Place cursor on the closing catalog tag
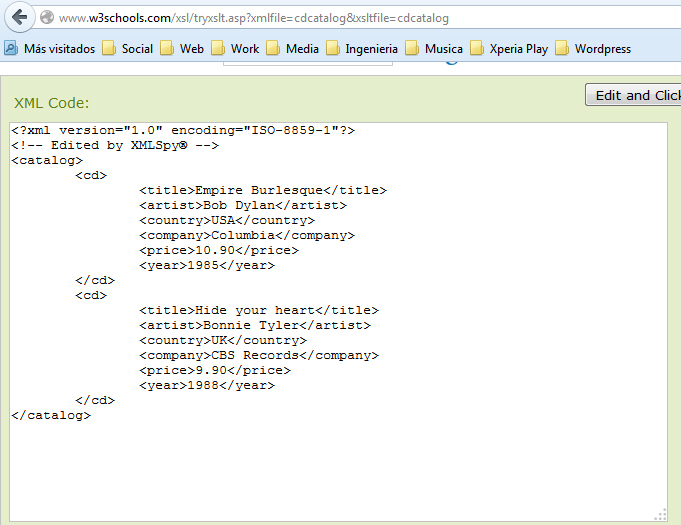This screenshot has height=525, width=681. coord(51,415)
